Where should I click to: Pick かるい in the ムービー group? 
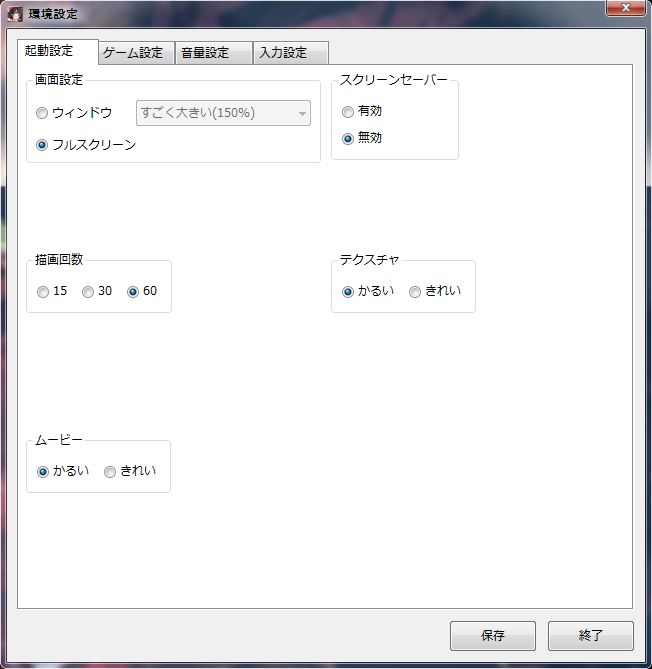coord(42,472)
